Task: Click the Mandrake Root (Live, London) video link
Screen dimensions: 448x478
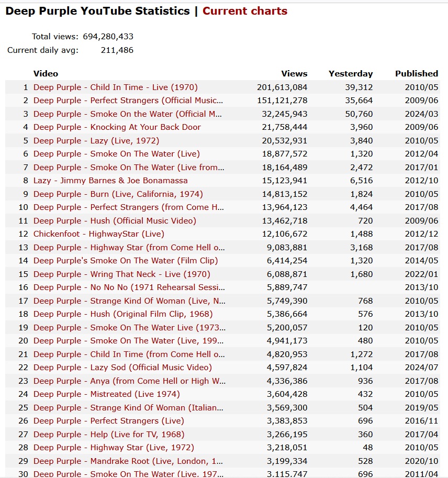Action: tap(128, 461)
